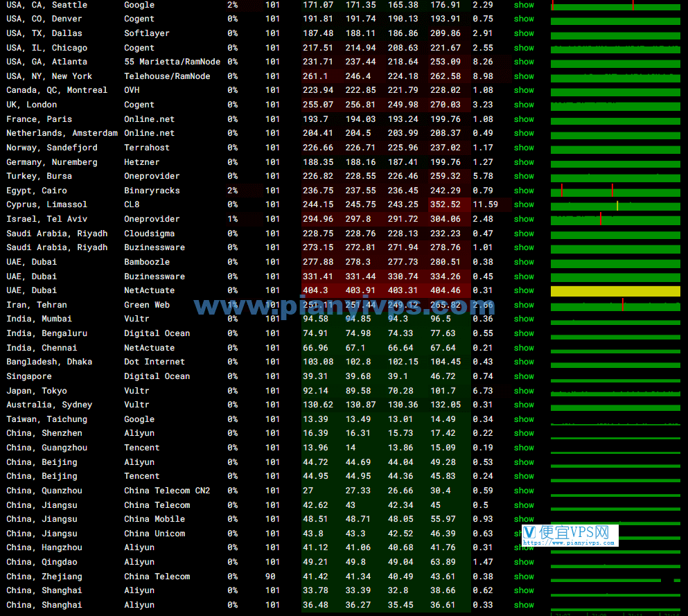
Task: Click show for Netherlands, Amsterdam row
Action: tap(524, 133)
